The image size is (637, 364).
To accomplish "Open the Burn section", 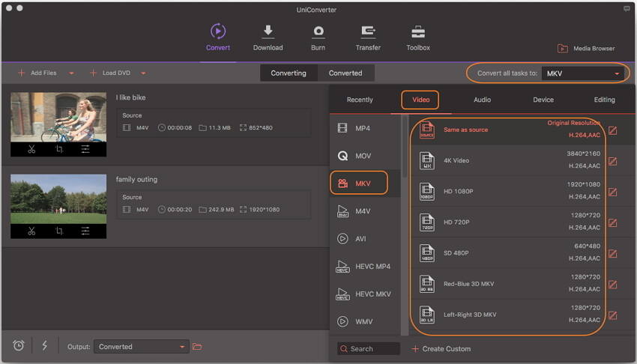I will tap(318, 37).
